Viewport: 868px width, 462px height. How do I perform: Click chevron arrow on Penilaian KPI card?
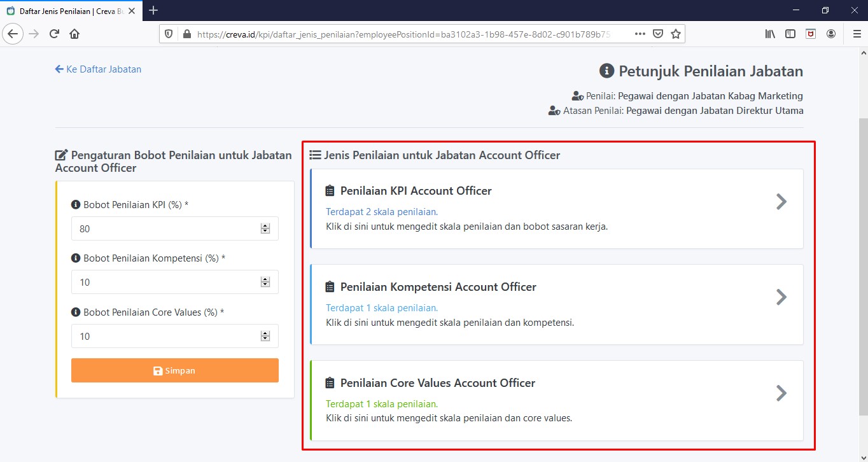pos(782,202)
